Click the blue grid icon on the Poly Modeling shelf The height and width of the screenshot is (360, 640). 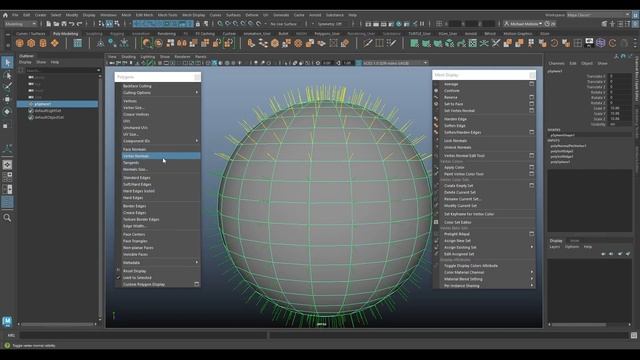pyautogui.click(x=77, y=43)
